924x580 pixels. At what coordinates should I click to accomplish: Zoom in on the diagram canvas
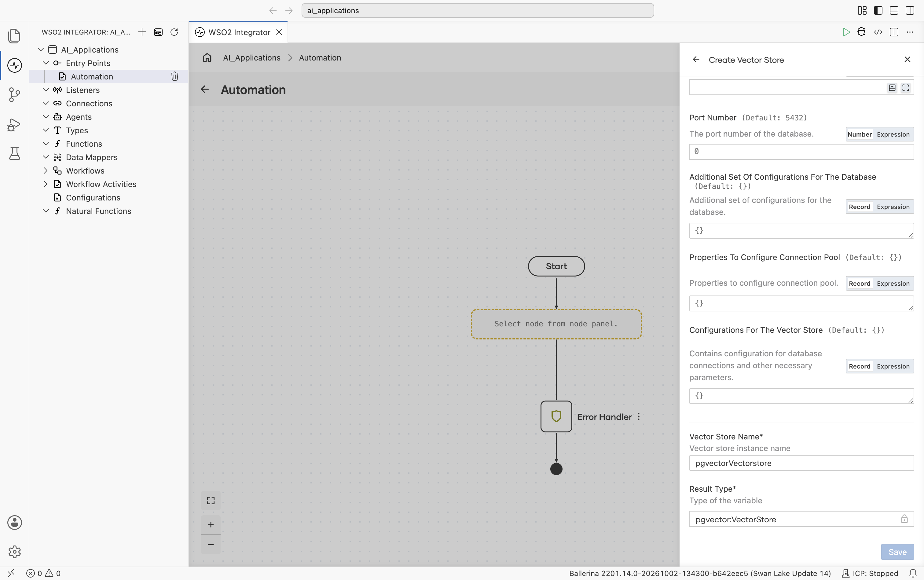211,524
